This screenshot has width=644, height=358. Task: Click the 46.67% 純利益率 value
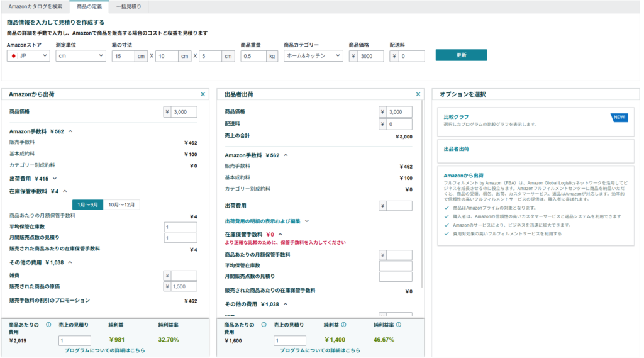384,340
